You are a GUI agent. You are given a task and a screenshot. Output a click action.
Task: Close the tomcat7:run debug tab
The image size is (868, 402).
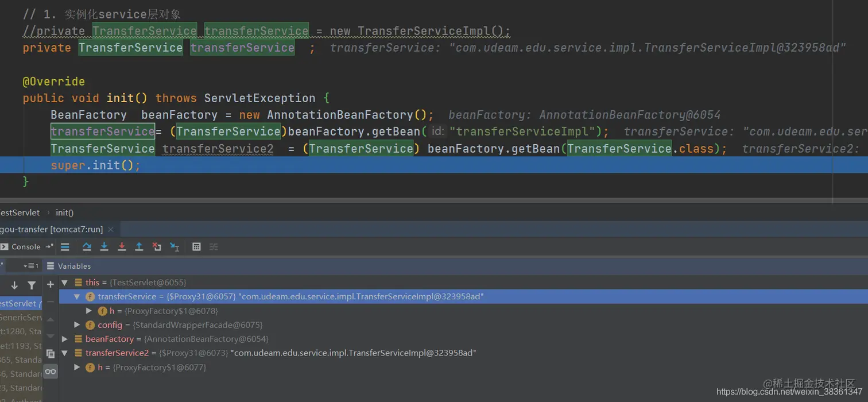click(111, 229)
